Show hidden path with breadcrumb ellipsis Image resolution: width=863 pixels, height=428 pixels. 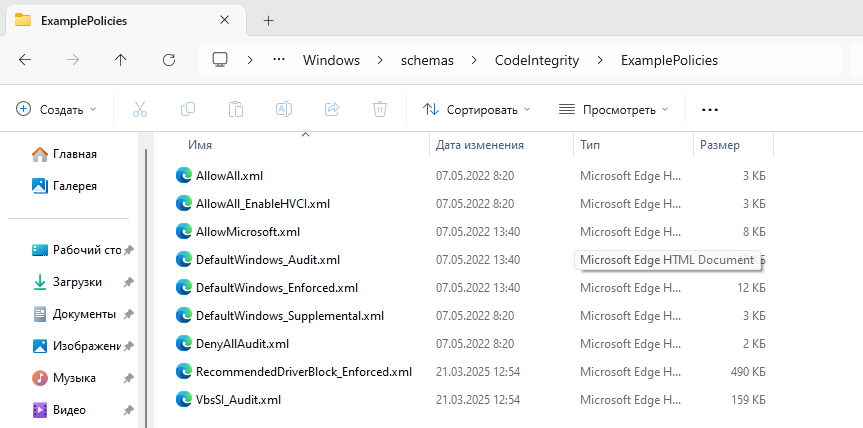(x=279, y=60)
